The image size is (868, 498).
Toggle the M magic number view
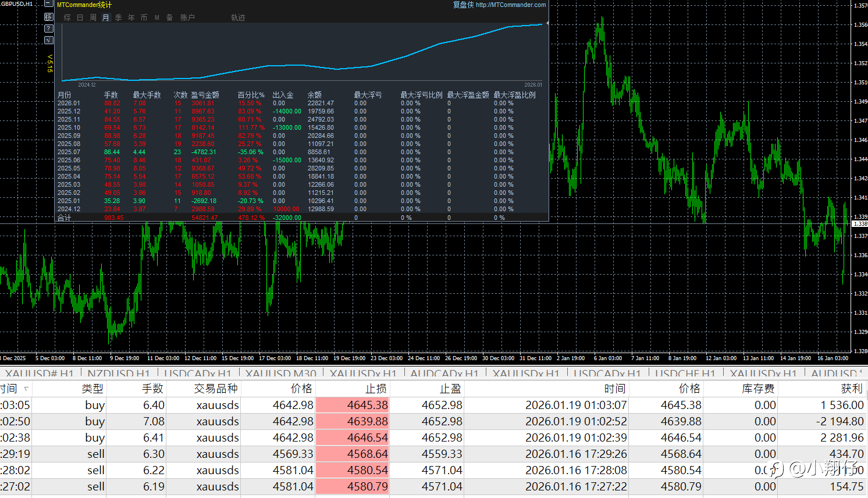pos(157,18)
